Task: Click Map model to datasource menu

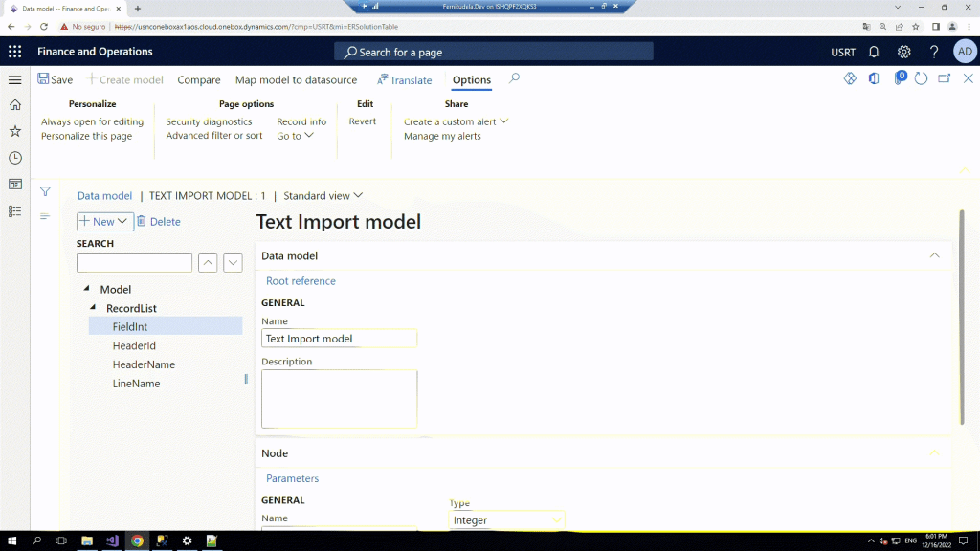Action: (296, 80)
